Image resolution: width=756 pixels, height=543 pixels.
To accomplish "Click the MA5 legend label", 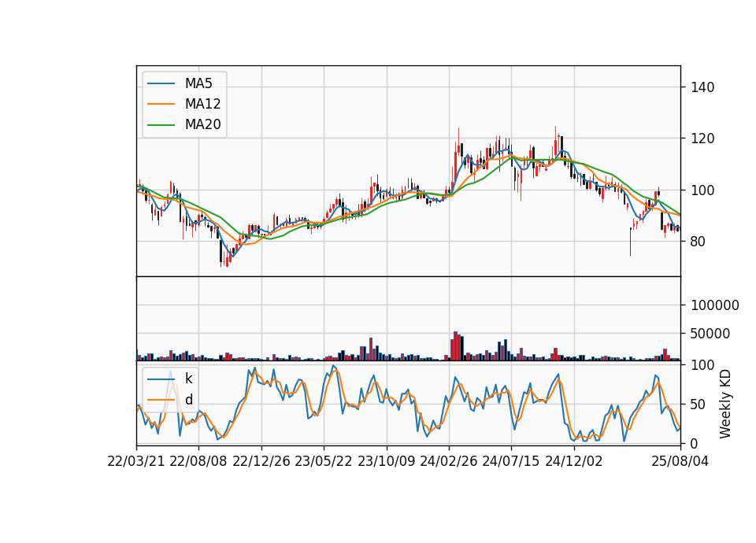I will tap(198, 83).
